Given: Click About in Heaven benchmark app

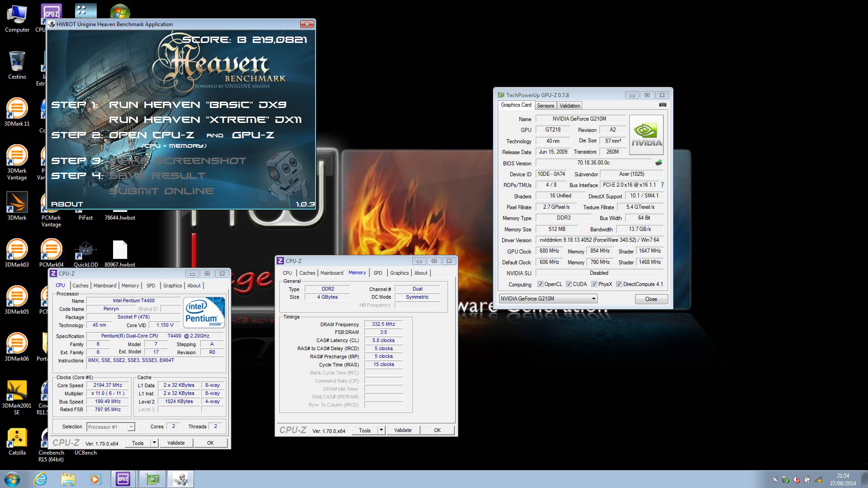Looking at the screenshot, I should pos(67,204).
